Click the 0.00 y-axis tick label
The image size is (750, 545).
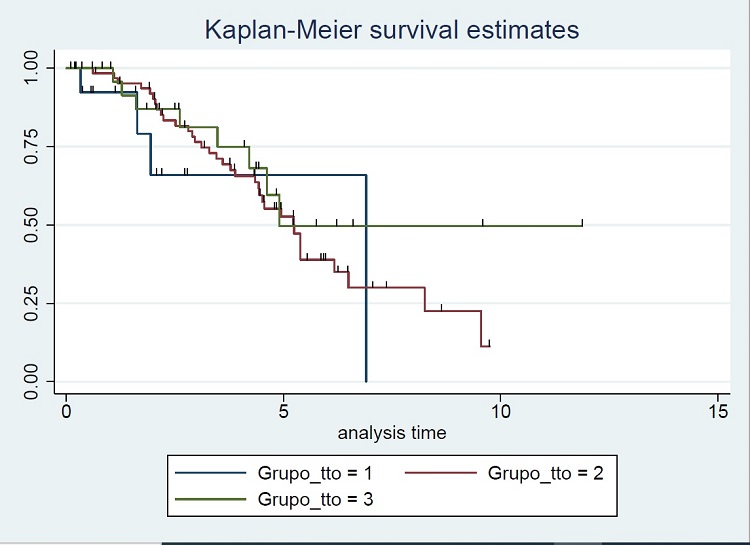33,380
